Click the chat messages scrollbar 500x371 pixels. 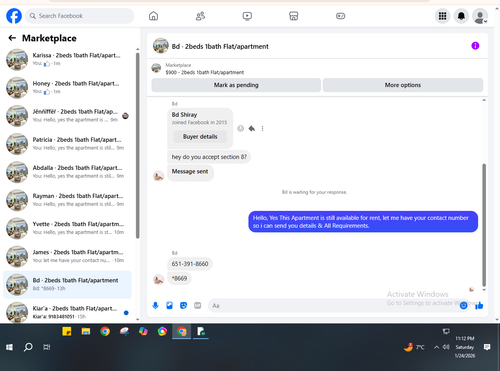(x=484, y=225)
